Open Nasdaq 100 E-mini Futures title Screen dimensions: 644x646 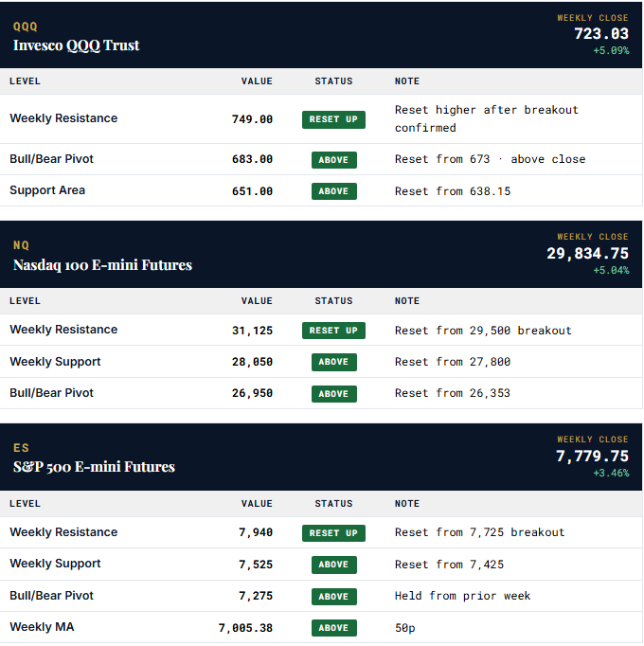[102, 265]
